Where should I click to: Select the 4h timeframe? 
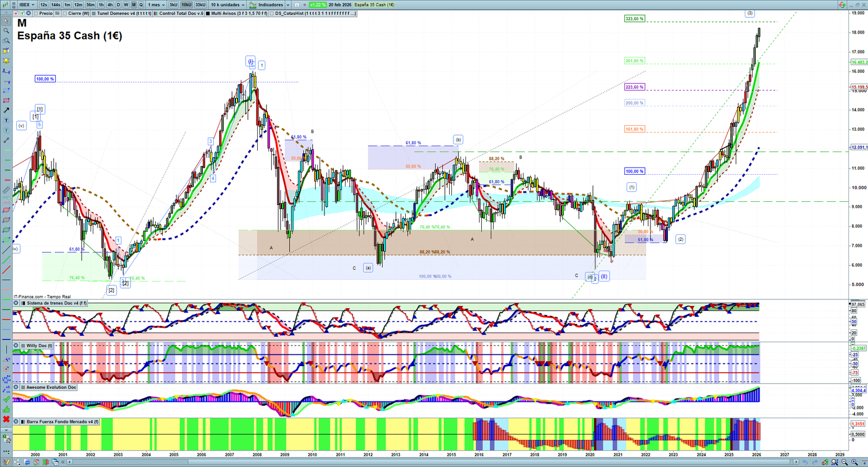[x=110, y=5]
